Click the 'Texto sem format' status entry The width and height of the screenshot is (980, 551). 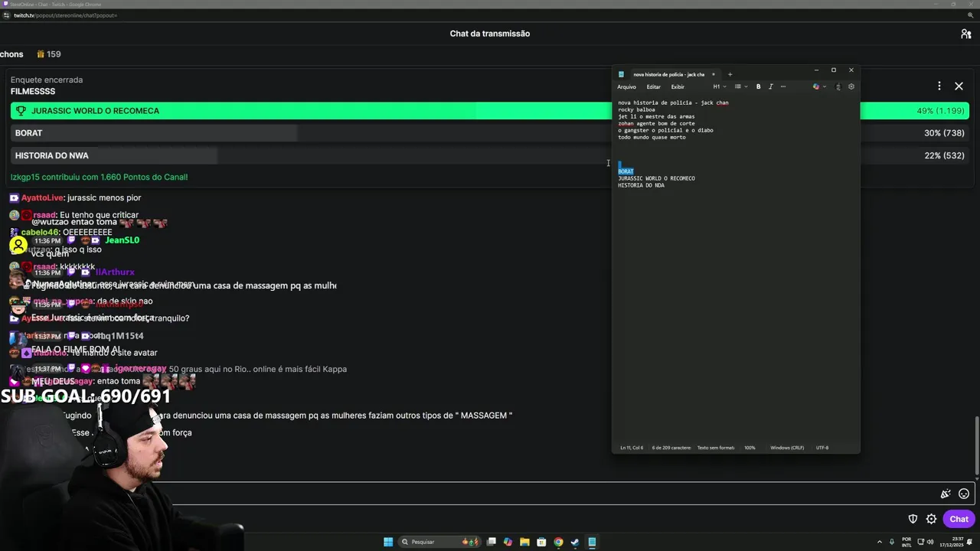click(x=715, y=448)
